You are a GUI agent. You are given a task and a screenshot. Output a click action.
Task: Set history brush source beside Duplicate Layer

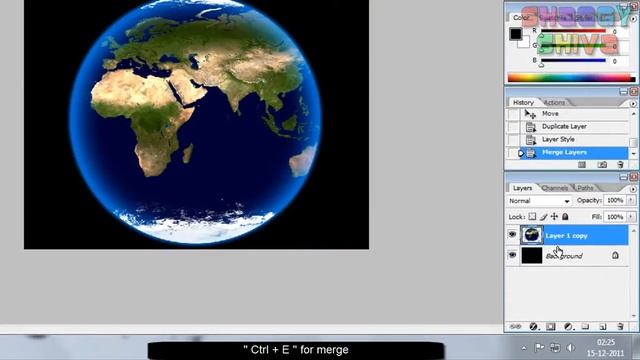point(513,127)
